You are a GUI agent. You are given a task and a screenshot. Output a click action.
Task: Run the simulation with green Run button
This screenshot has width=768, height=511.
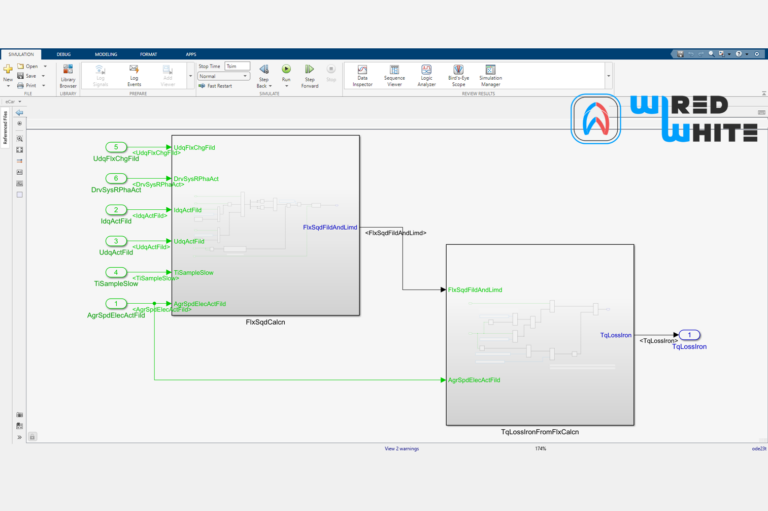[286, 69]
